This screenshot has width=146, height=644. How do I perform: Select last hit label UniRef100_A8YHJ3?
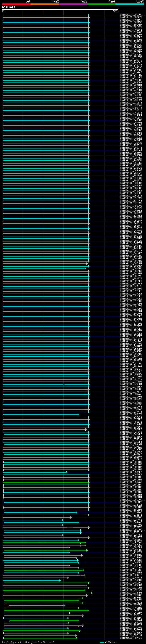131,638
